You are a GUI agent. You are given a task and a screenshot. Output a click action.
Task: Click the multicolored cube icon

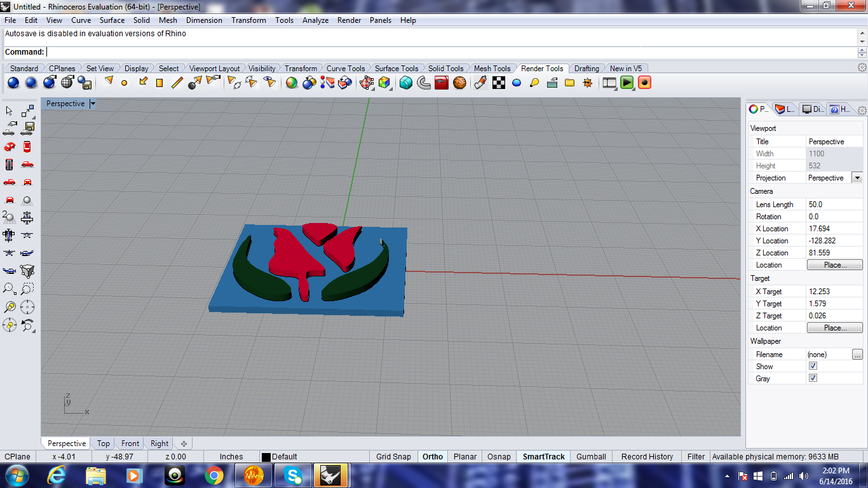[384, 83]
